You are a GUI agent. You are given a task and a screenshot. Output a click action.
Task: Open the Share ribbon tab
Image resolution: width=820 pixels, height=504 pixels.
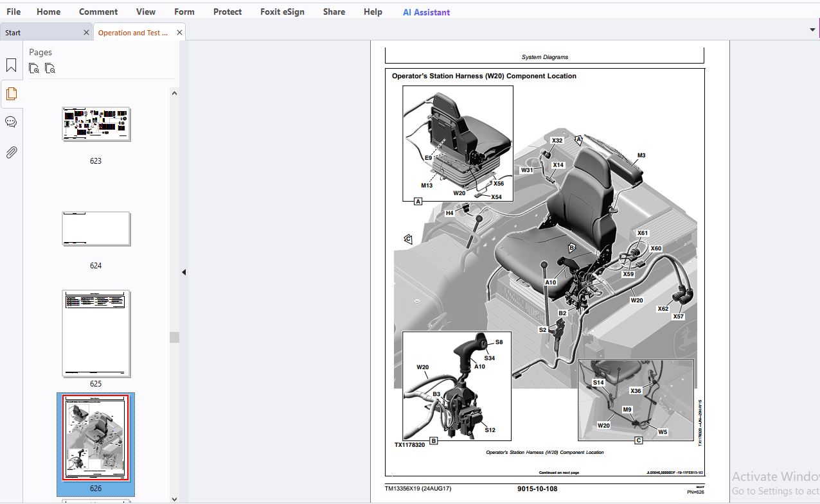(x=334, y=12)
